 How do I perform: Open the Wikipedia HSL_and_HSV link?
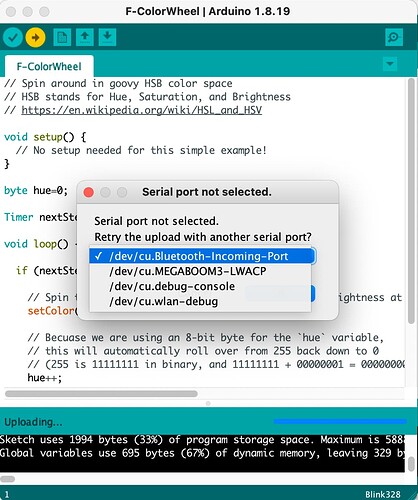point(142,110)
